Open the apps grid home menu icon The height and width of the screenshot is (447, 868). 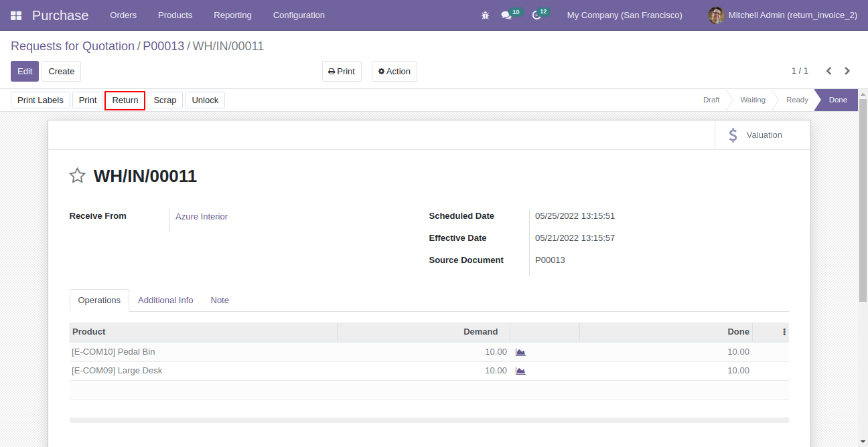pyautogui.click(x=16, y=15)
